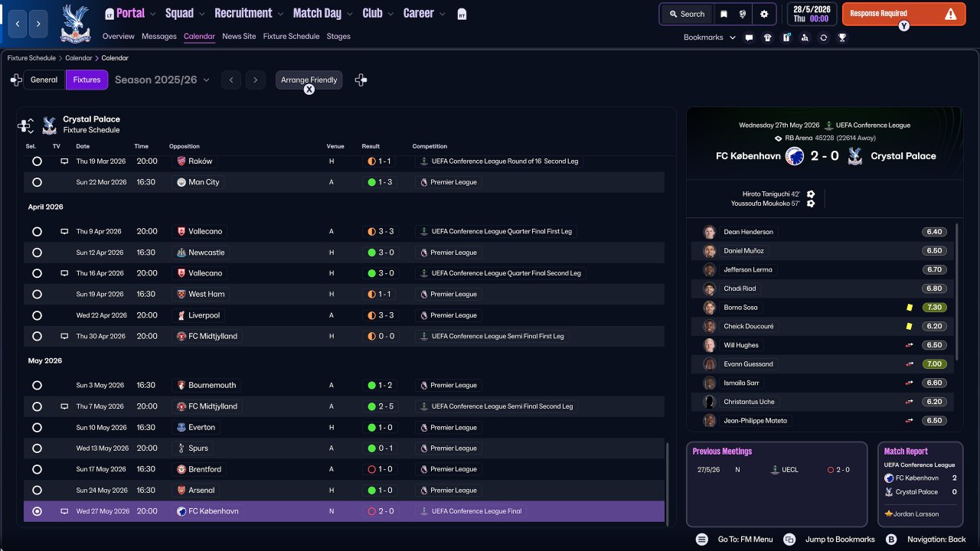Click the Arrange Friendly button
The height and width of the screenshot is (551, 980).
[309, 80]
